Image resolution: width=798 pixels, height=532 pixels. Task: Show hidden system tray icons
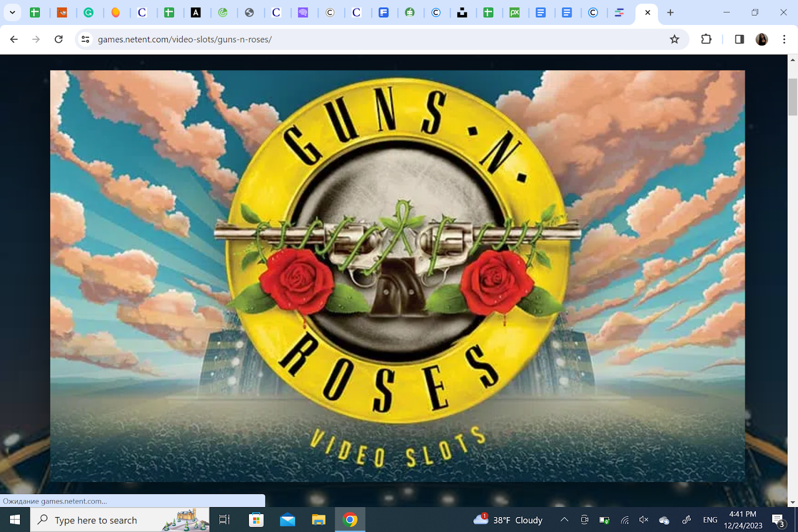click(564, 520)
